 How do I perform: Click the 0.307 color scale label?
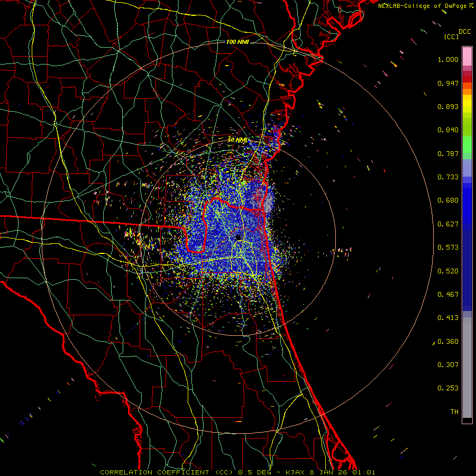click(448, 365)
